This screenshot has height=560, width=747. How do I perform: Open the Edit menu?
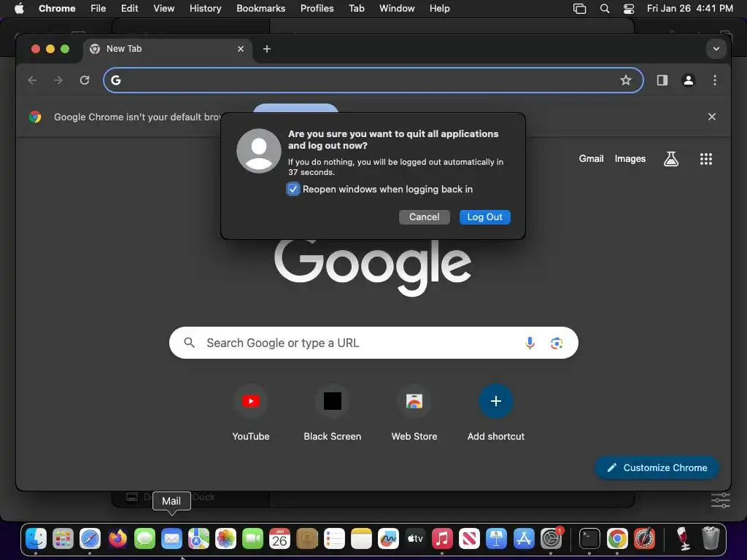129,9
